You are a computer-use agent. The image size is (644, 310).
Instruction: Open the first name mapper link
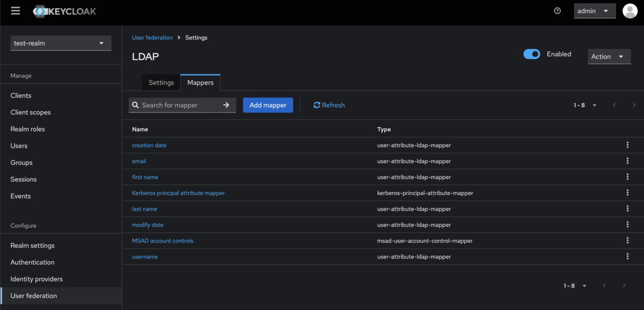tap(145, 177)
